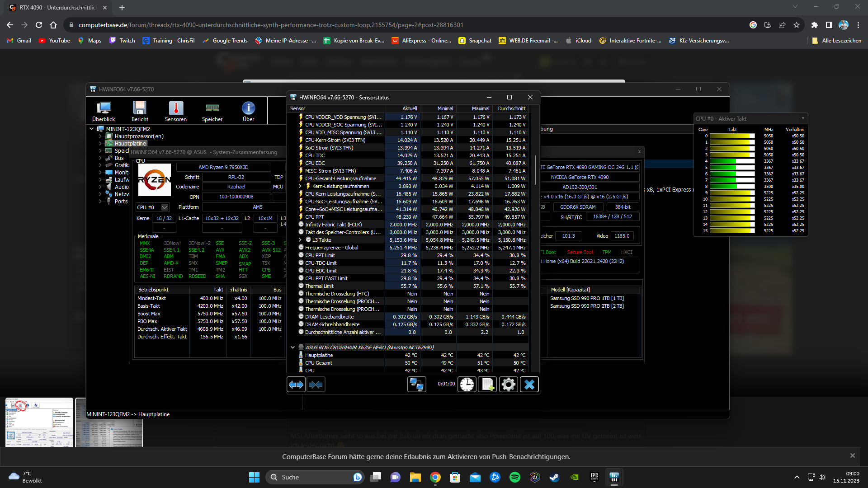
Task: Open sensor settings gear icon
Action: (x=508, y=385)
